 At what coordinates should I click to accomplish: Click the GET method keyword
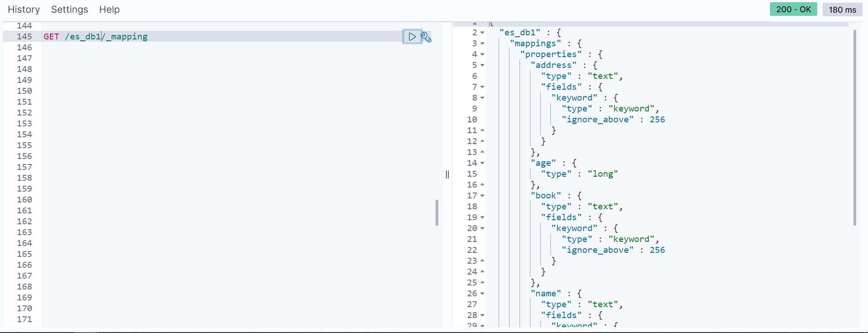[51, 36]
